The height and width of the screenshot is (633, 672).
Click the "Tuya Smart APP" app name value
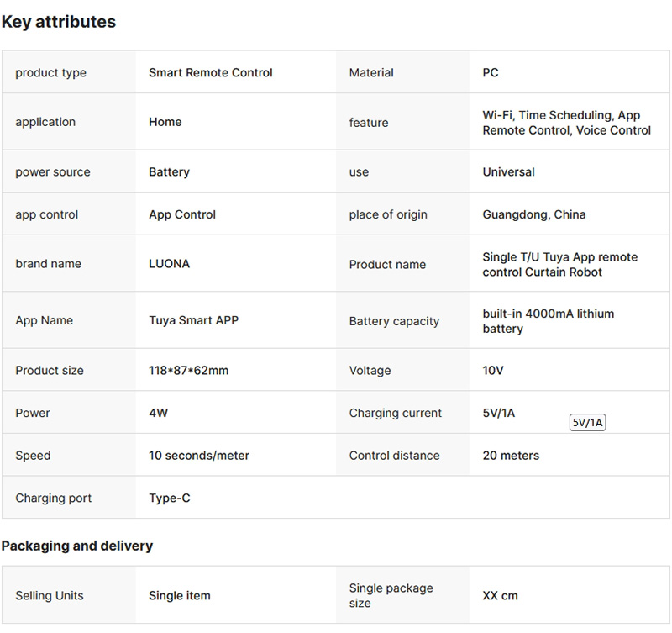pyautogui.click(x=193, y=320)
